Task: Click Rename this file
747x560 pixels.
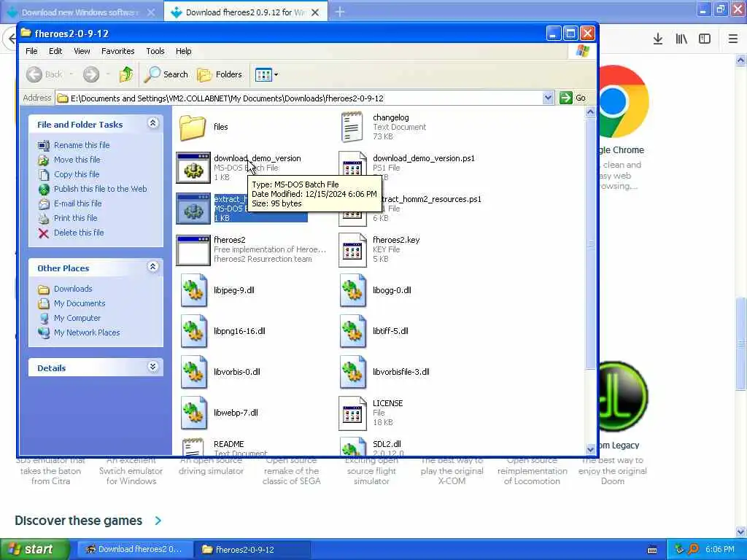Action: [82, 145]
